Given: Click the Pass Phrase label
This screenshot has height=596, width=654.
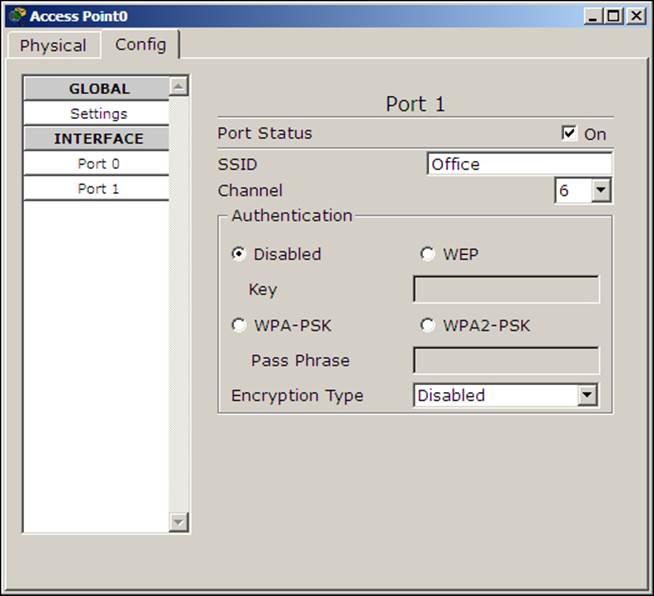Looking at the screenshot, I should [300, 360].
